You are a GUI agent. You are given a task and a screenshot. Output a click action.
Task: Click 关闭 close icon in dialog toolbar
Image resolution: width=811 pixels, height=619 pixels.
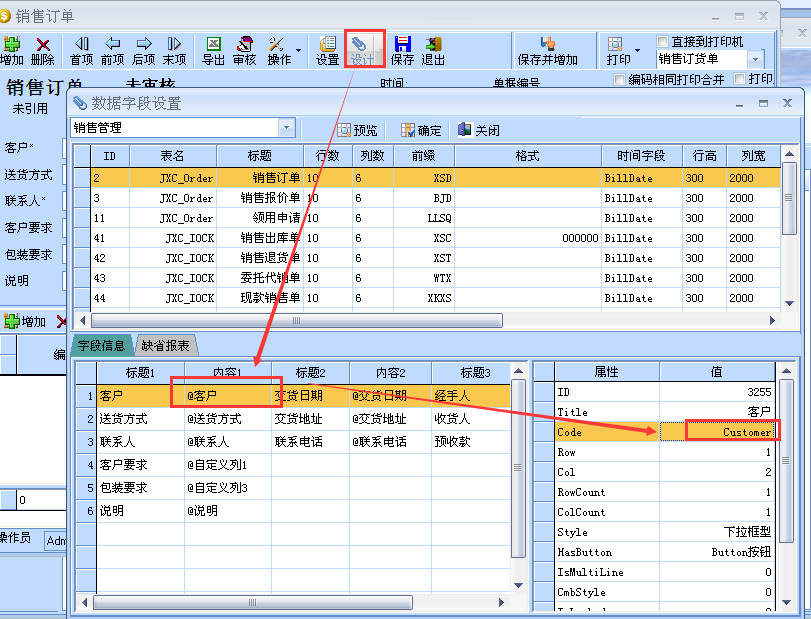[x=479, y=130]
